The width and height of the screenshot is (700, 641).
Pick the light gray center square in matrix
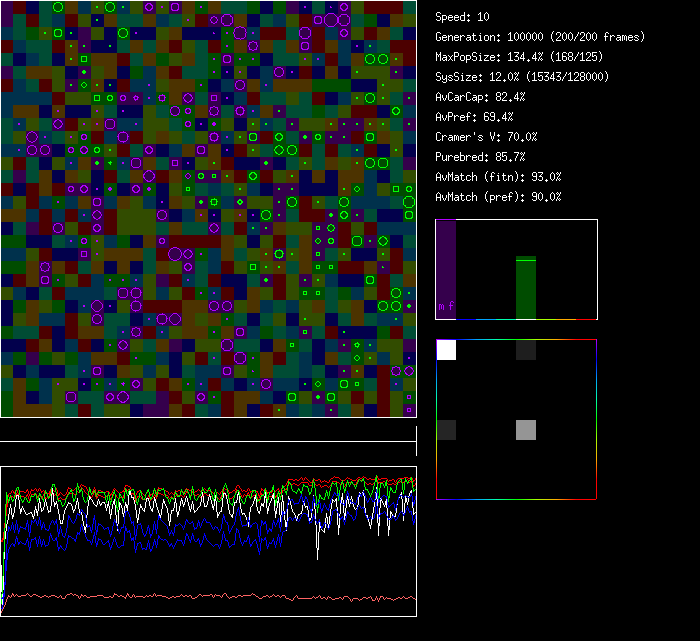pyautogui.click(x=526, y=430)
